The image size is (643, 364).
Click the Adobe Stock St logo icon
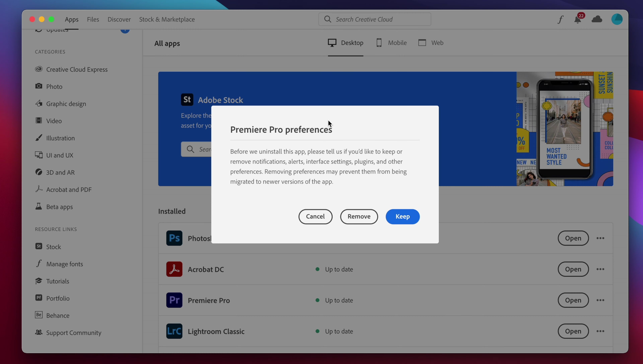(x=187, y=100)
